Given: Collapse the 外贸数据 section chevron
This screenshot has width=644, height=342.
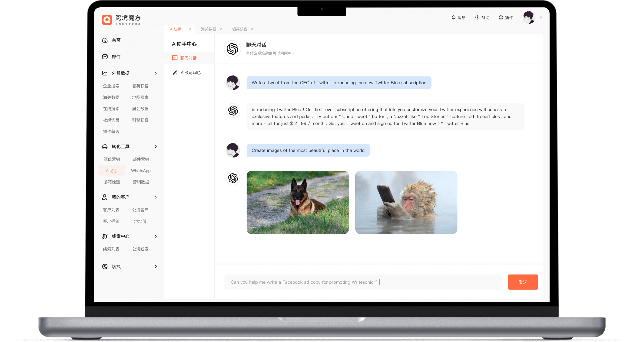Looking at the screenshot, I should (156, 73).
